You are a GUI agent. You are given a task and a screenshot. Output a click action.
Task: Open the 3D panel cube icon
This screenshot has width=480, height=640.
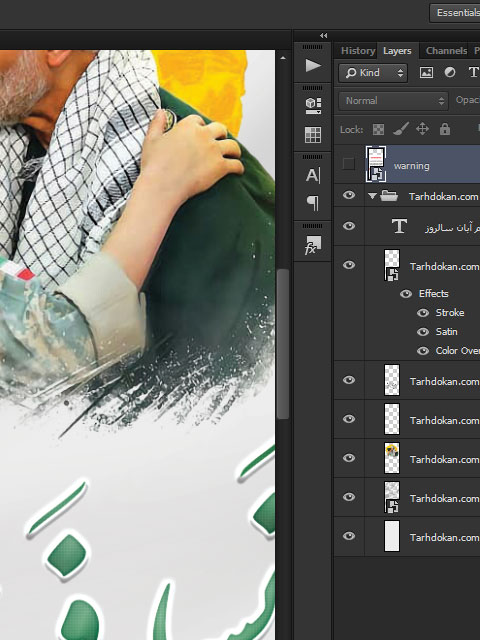pyautogui.click(x=313, y=106)
